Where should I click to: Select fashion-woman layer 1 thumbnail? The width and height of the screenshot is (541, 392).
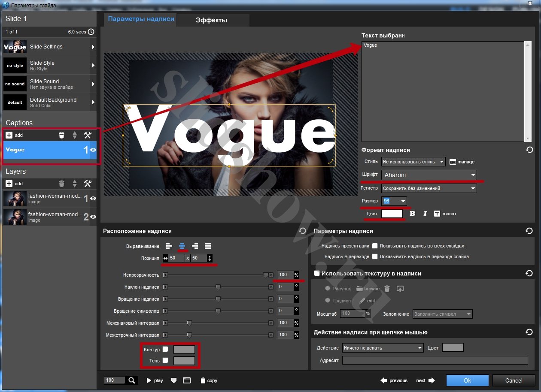pyautogui.click(x=15, y=199)
